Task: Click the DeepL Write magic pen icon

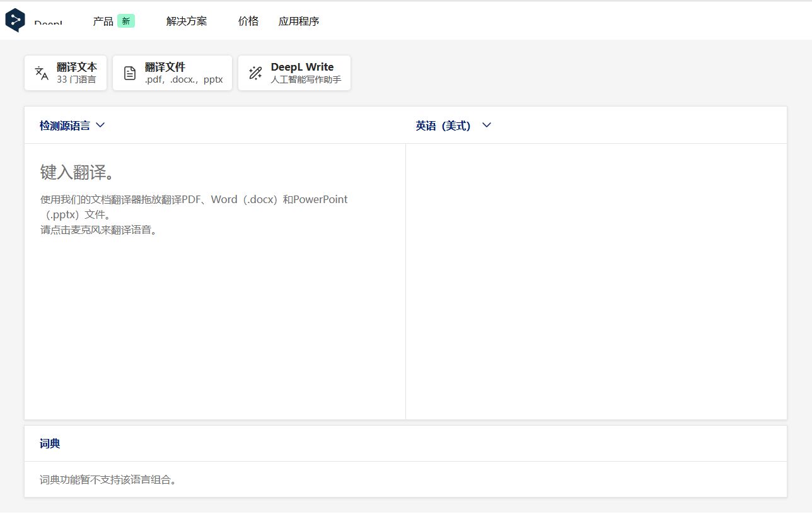Action: [x=255, y=73]
